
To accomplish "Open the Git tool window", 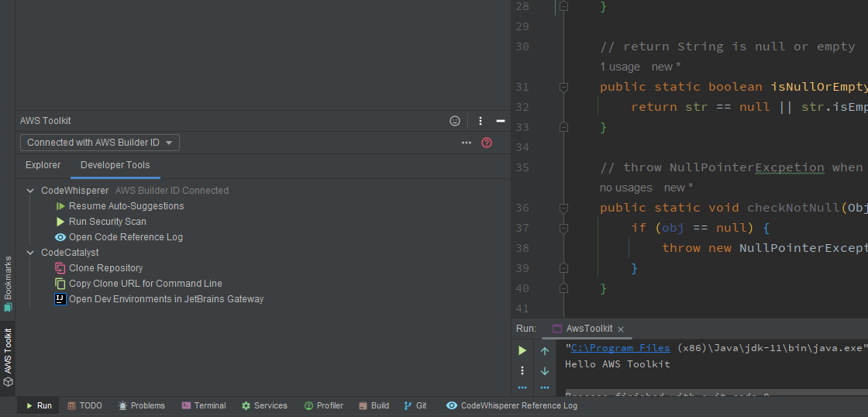I will click(415, 406).
